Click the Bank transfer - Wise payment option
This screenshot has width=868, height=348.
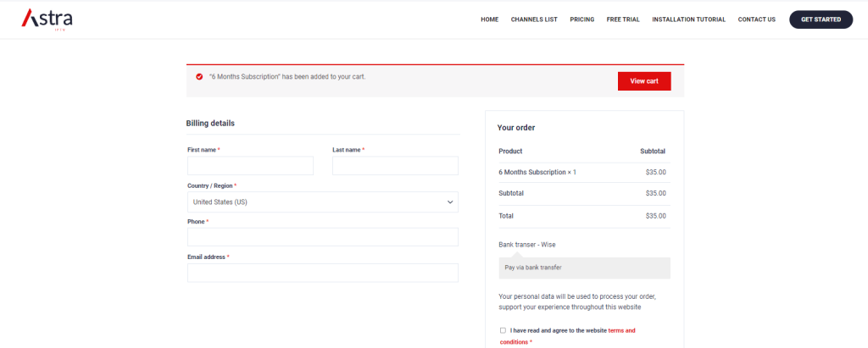pyautogui.click(x=526, y=244)
